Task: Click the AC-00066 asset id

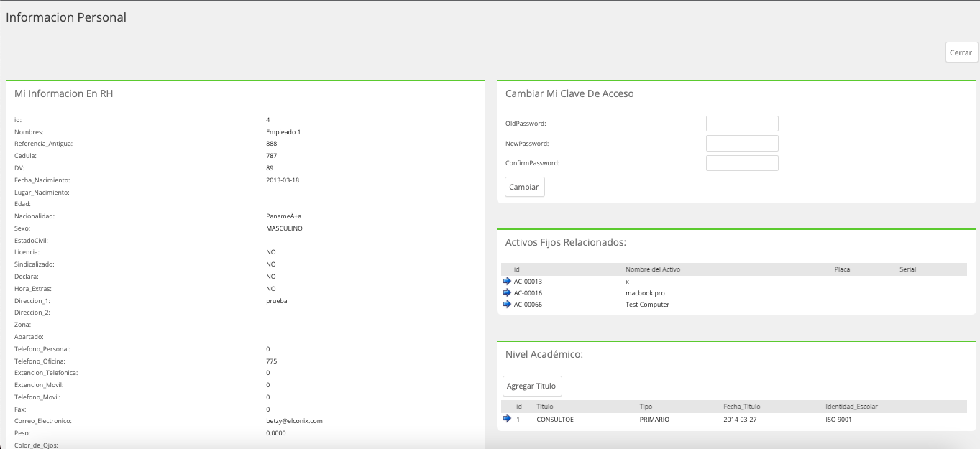Action: (x=528, y=305)
